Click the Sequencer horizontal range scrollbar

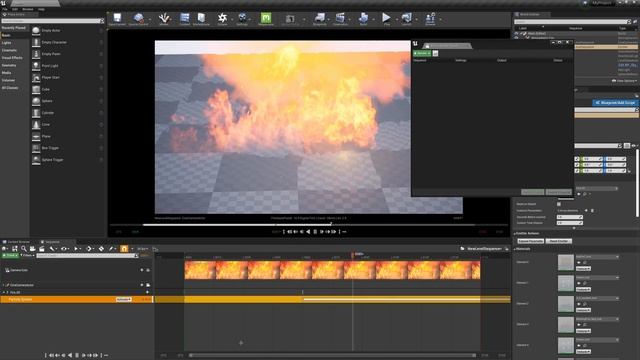coord(331,356)
